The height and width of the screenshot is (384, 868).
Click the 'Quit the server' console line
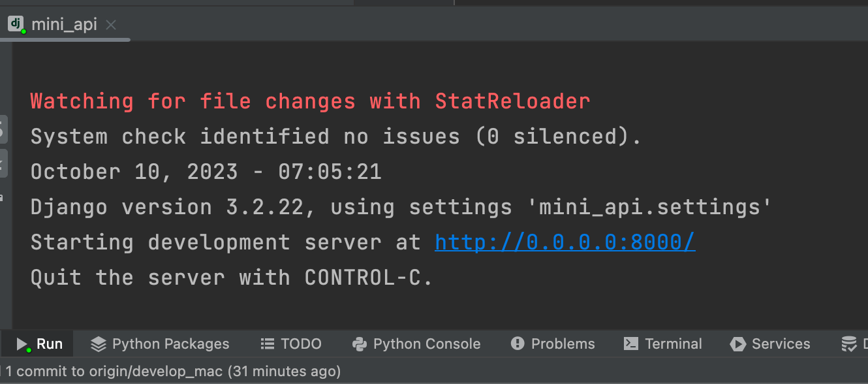(x=232, y=278)
